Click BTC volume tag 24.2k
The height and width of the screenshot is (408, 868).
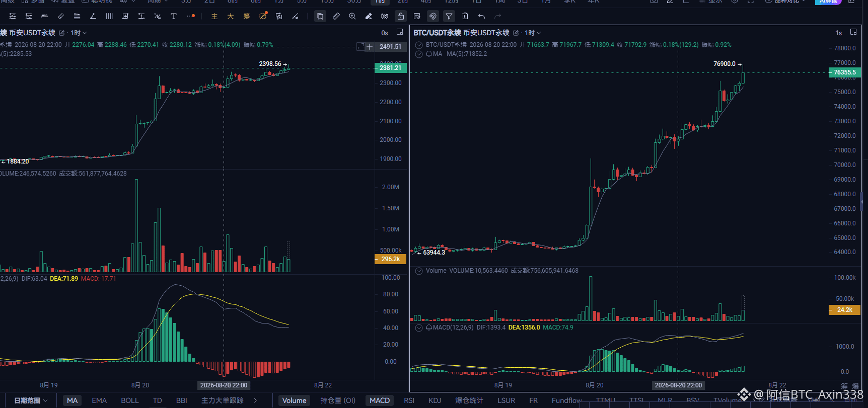coord(844,310)
